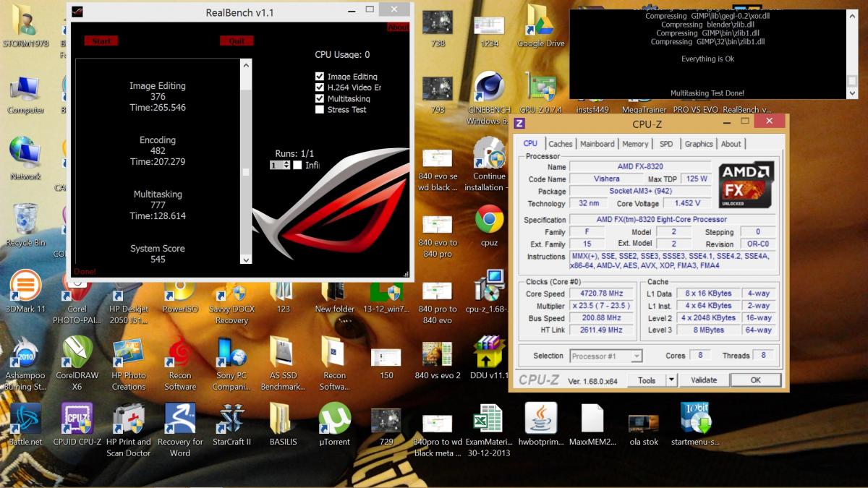Open the About tab in CPU-Z
Image resolution: width=868 pixels, height=488 pixels.
(x=731, y=144)
